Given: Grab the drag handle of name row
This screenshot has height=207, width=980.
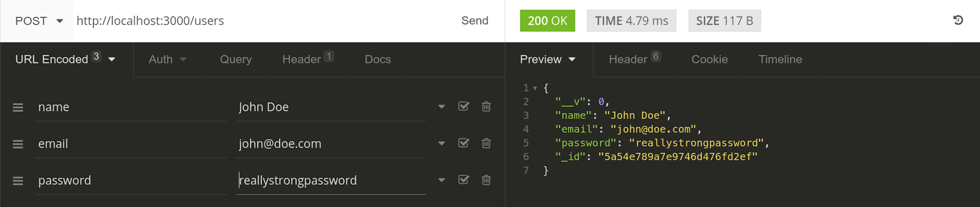Looking at the screenshot, I should [x=18, y=108].
